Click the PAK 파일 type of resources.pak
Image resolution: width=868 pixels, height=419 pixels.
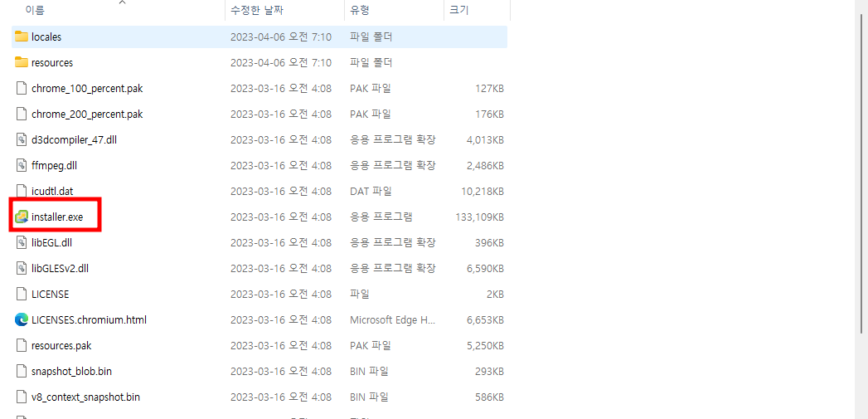coord(371,345)
